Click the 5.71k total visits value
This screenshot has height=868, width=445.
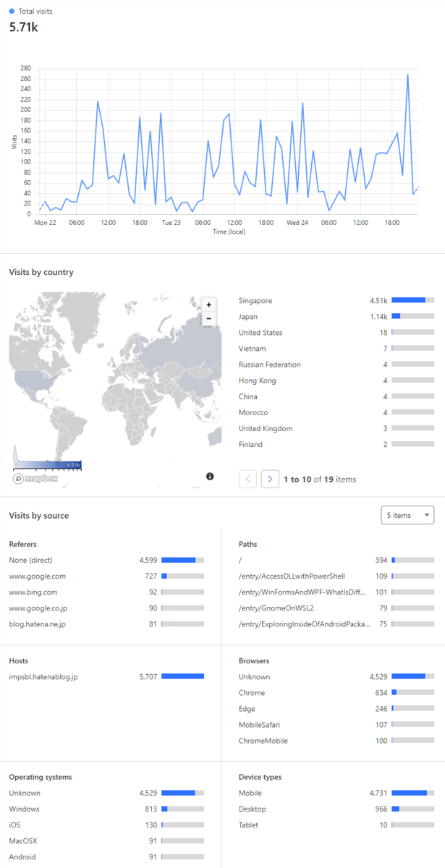pos(23,27)
